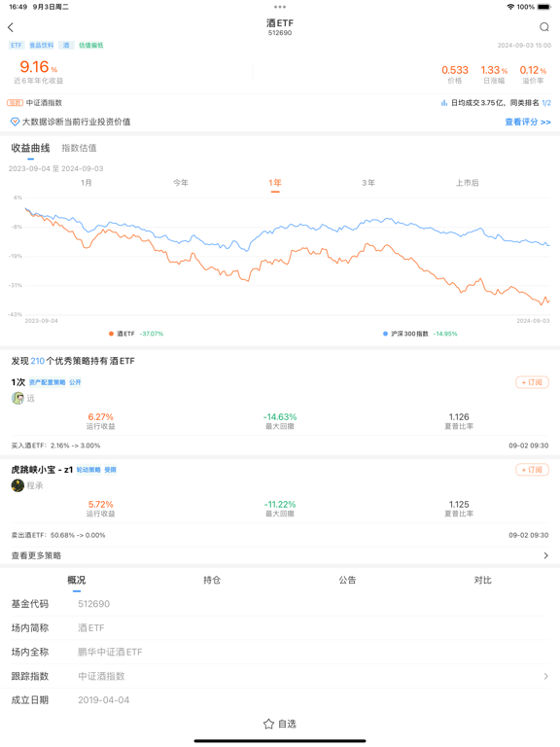
Task: Subscribe to 虎跳峡小宝 - z1 strategy
Action: pyautogui.click(x=533, y=470)
